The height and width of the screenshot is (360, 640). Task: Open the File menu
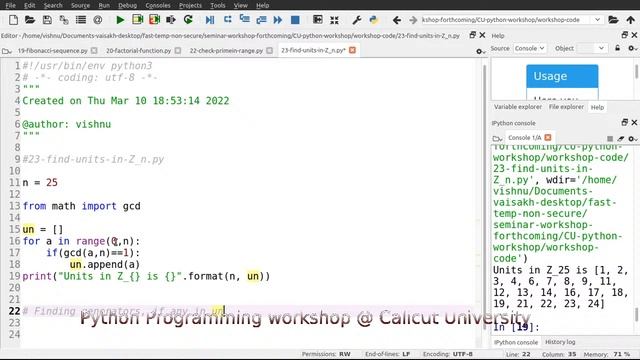coord(10,5)
